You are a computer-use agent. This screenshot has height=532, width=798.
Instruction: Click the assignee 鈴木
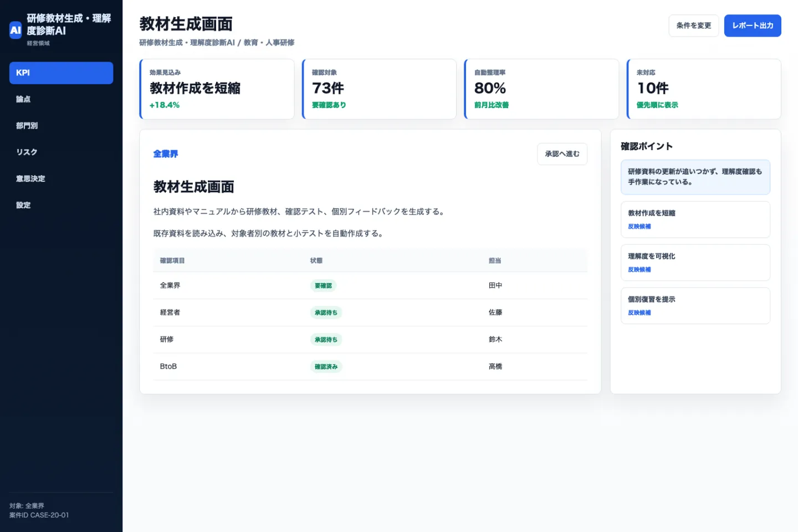click(x=495, y=339)
